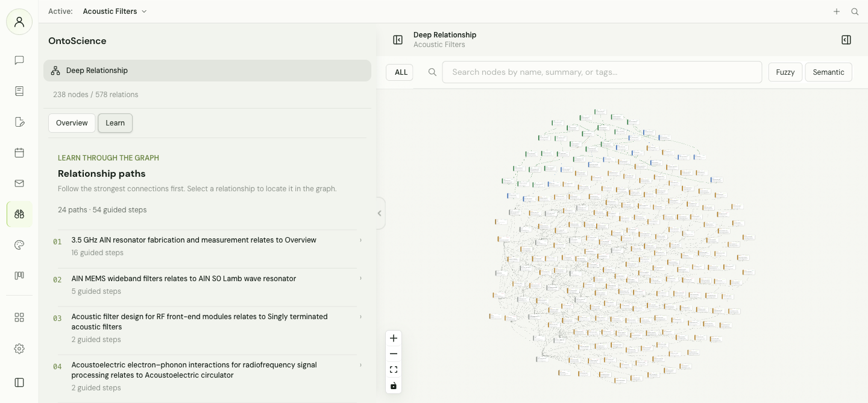Click "LEARN THROUGH THE GRAPH" label
The image size is (868, 403).
[108, 158]
